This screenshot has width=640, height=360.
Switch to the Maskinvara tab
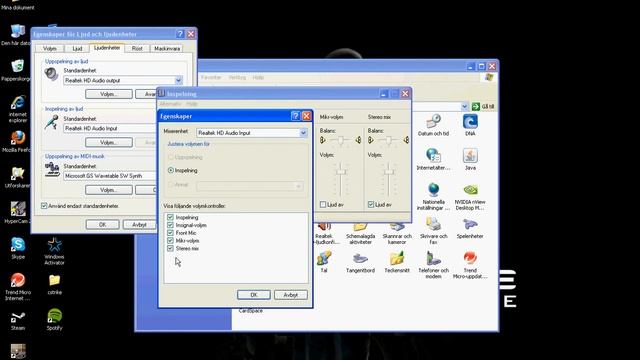point(167,49)
